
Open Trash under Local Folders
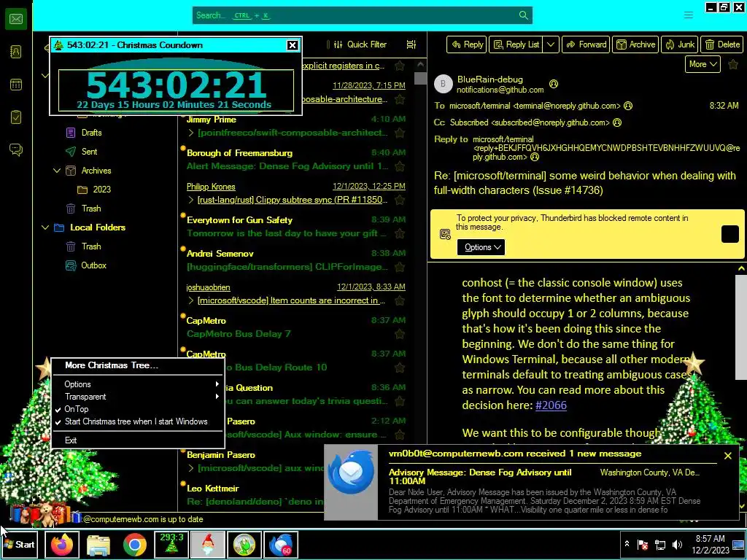[91, 246]
